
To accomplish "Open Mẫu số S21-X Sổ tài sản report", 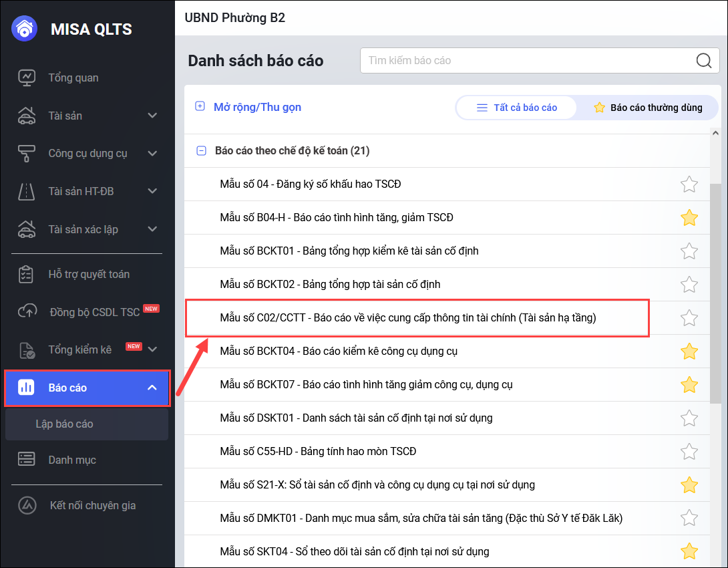I will 377,485.
